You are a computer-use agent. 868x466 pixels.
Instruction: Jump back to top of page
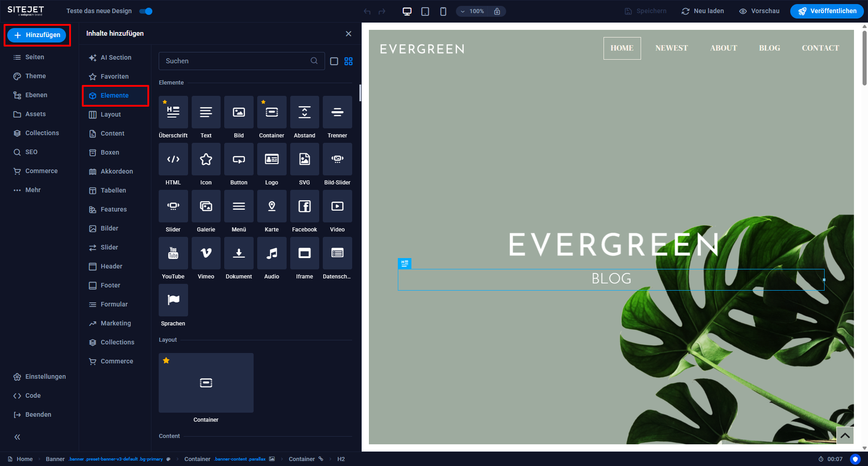(845, 436)
